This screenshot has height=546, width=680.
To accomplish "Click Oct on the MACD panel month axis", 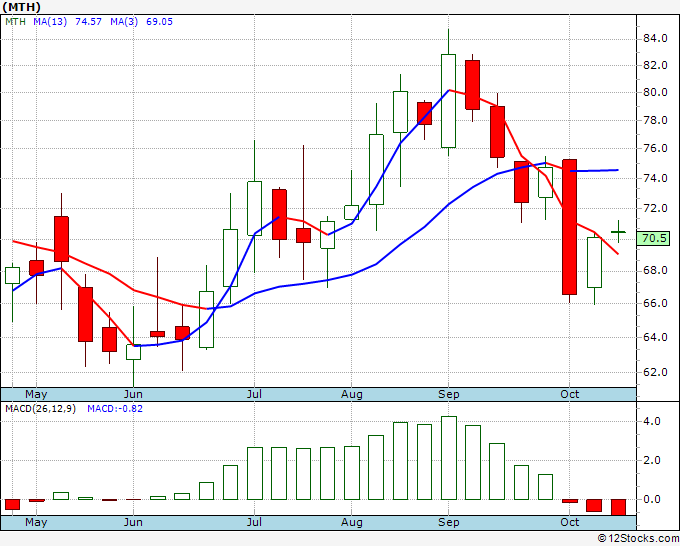I will 569,522.
